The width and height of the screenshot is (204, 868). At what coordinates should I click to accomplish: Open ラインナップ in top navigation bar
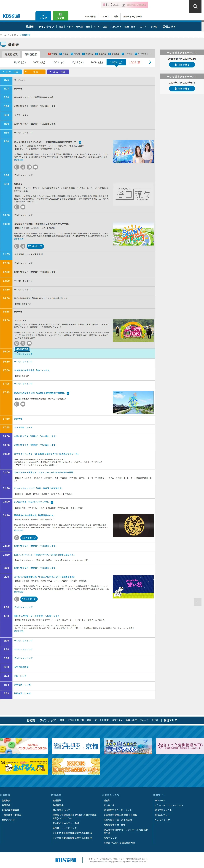46,27
